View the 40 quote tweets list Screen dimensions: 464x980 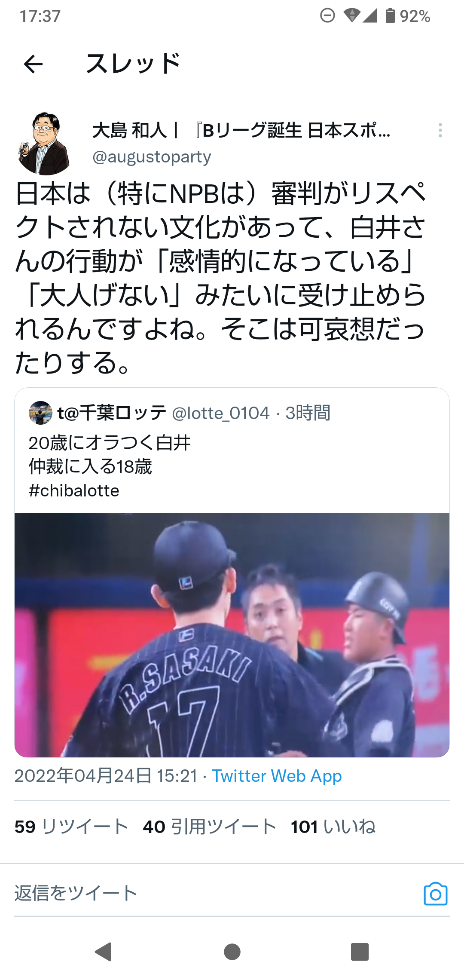[x=210, y=827]
